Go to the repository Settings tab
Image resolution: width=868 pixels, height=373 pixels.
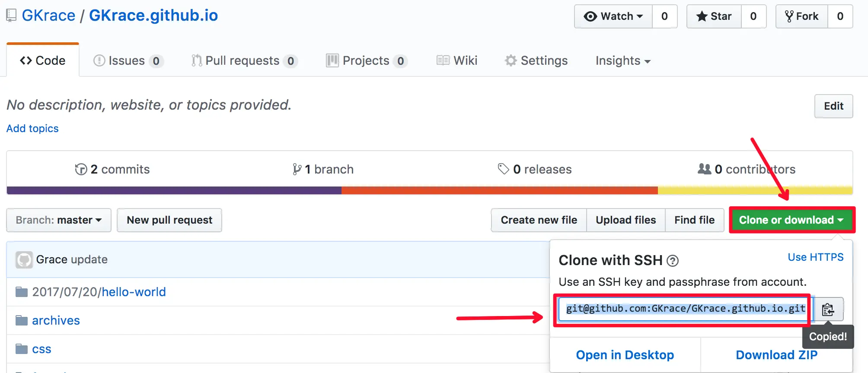pyautogui.click(x=536, y=61)
